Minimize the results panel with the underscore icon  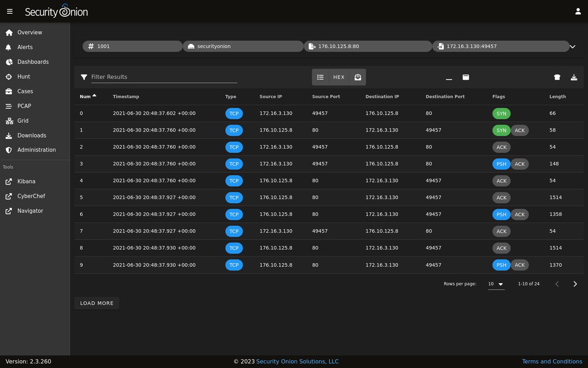[449, 77]
